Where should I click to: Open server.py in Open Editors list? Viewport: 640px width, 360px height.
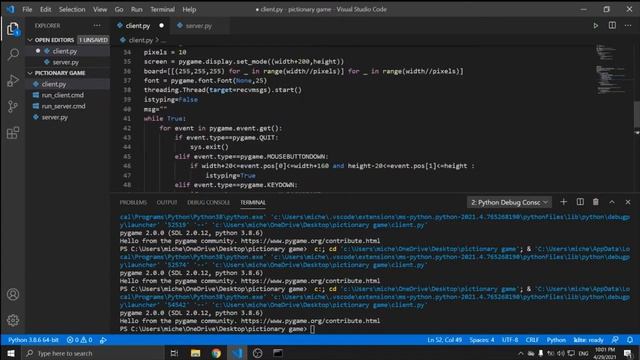coord(68,62)
